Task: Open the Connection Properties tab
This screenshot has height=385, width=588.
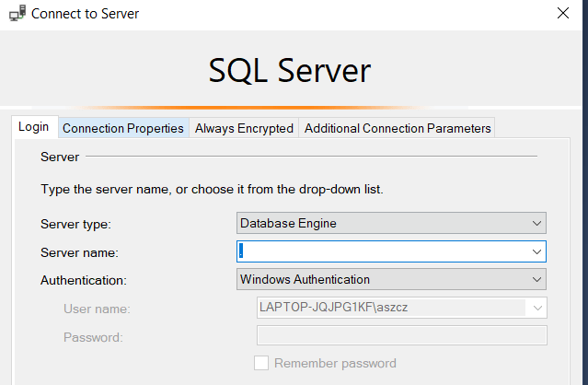Action: click(122, 128)
